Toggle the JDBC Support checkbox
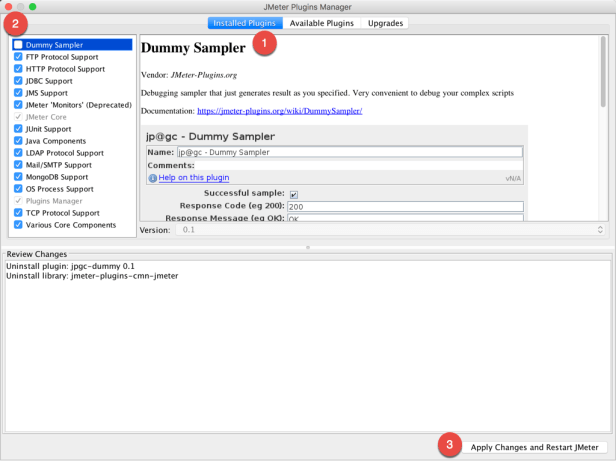Viewport: 616px width, 461px height. coord(18,81)
